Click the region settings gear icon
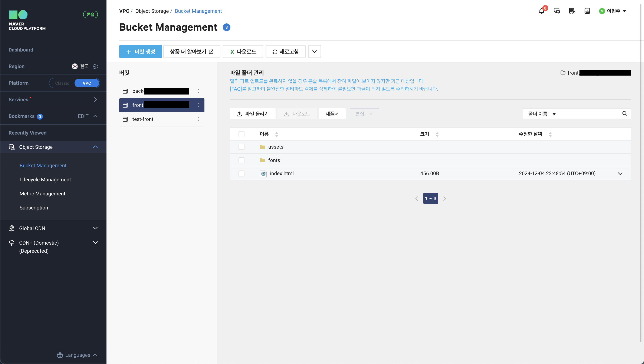 coord(95,66)
